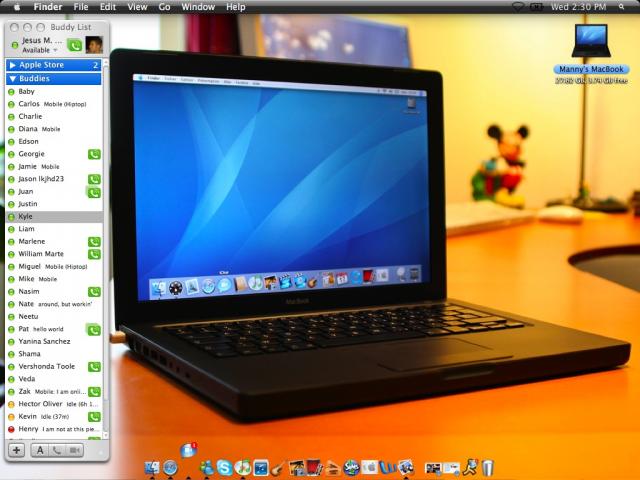Start audio chat with Juan
This screenshot has height=480, width=640.
[94, 192]
